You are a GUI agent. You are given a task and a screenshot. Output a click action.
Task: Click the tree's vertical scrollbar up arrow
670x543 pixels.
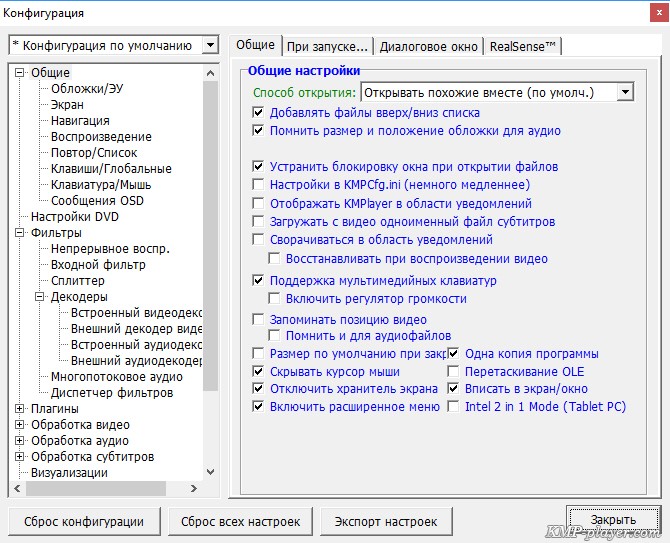pyautogui.click(x=210, y=73)
